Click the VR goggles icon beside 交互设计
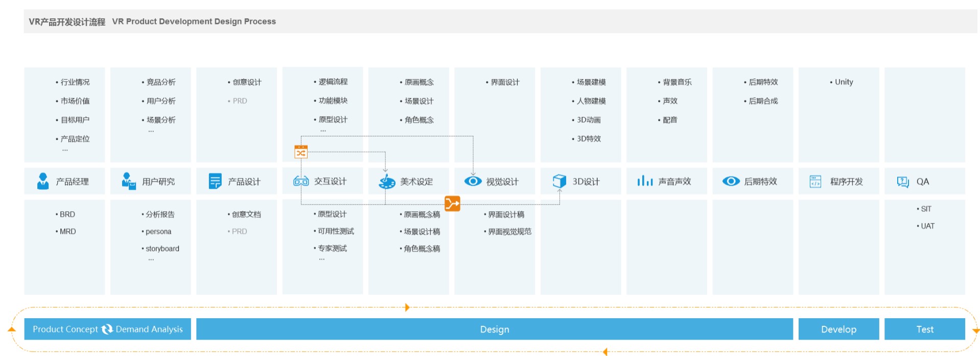Image resolution: width=980 pixels, height=356 pixels. [301, 181]
